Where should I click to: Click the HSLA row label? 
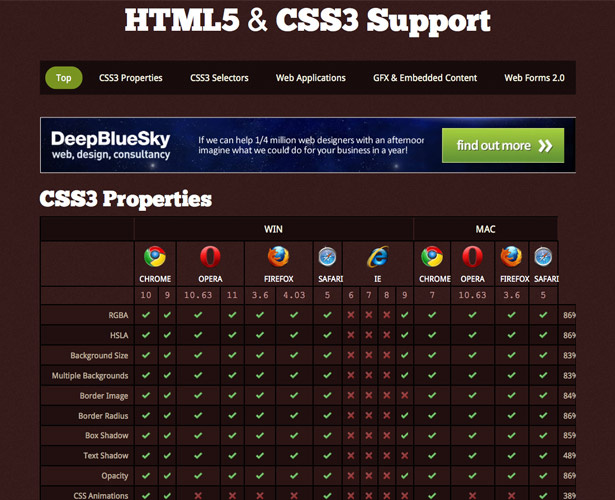[119, 335]
